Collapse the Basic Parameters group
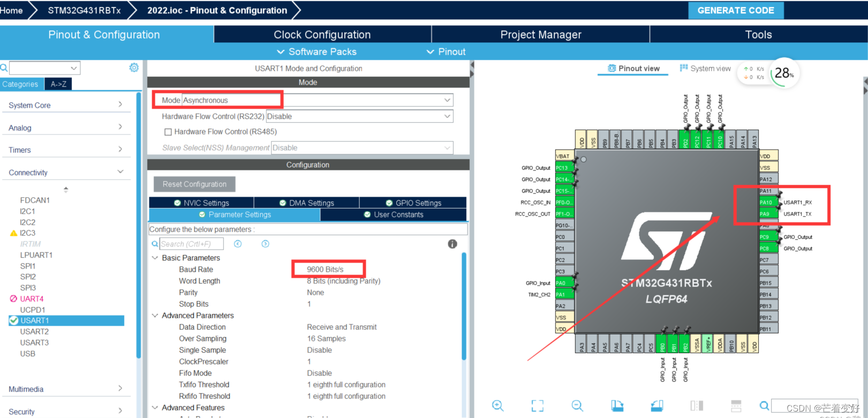This screenshot has height=418, width=868. tap(155, 258)
